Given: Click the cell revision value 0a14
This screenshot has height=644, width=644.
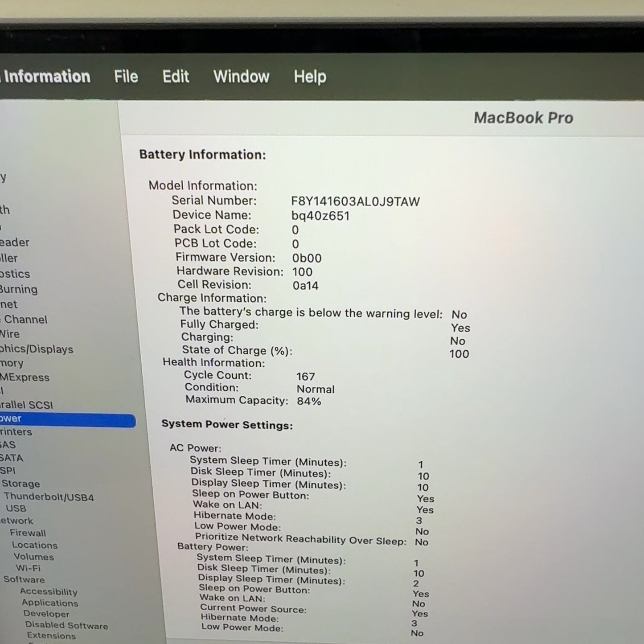Looking at the screenshot, I should click(x=305, y=286).
